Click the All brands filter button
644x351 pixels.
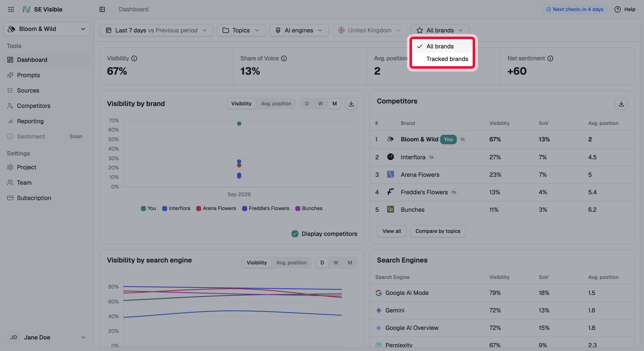click(440, 30)
